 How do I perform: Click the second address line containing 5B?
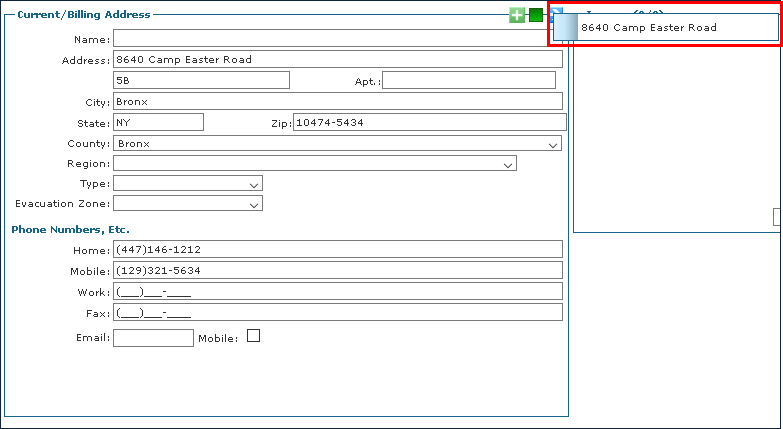201,80
